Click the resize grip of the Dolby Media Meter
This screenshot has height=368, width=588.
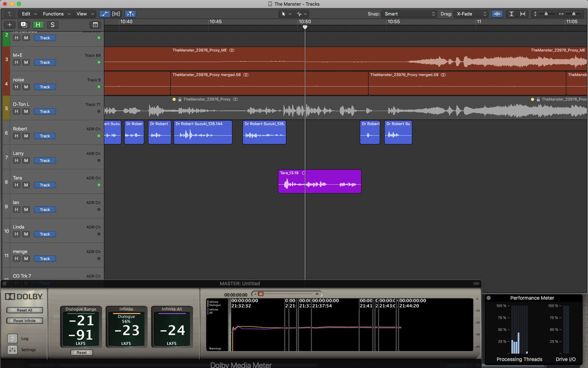click(478, 356)
